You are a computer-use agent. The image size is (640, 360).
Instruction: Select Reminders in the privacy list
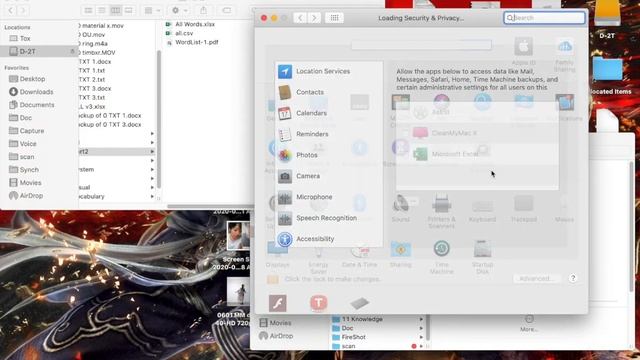point(329,134)
